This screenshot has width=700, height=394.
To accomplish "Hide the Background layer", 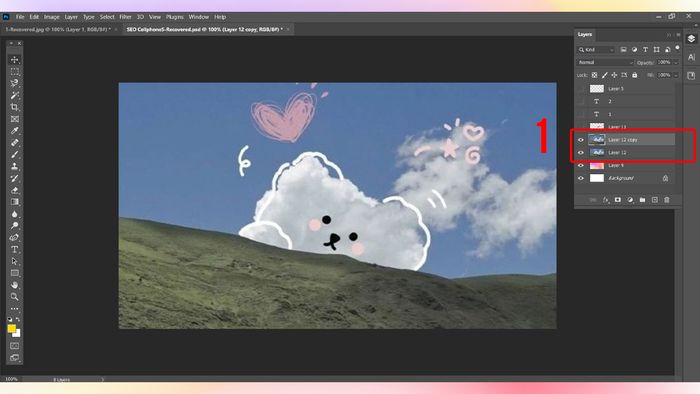I will (x=581, y=178).
